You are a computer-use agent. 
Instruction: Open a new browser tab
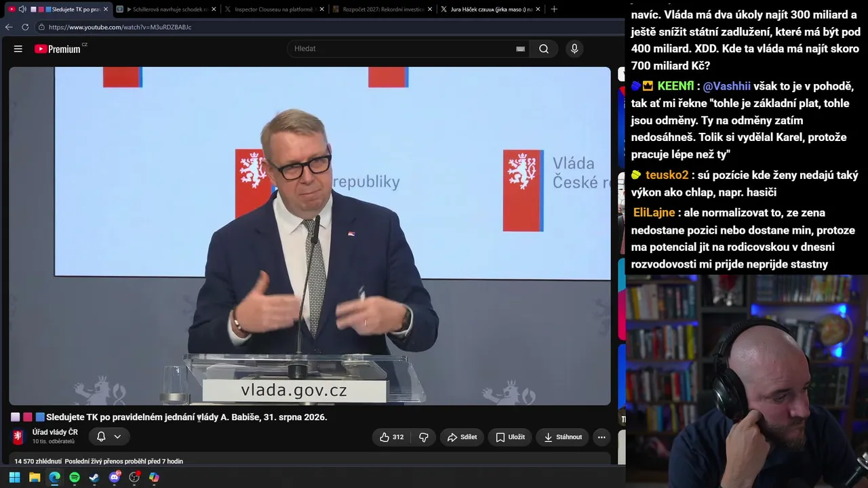pos(554,9)
